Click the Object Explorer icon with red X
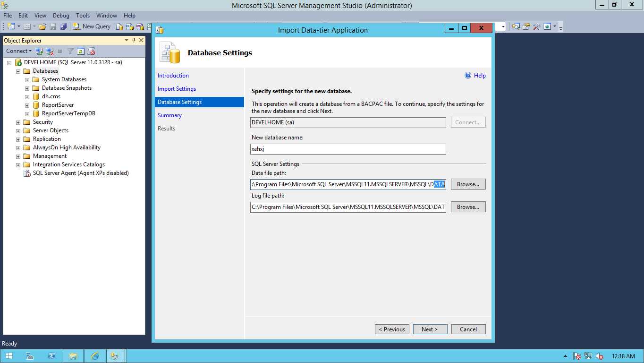644x363 pixels. 92,51
